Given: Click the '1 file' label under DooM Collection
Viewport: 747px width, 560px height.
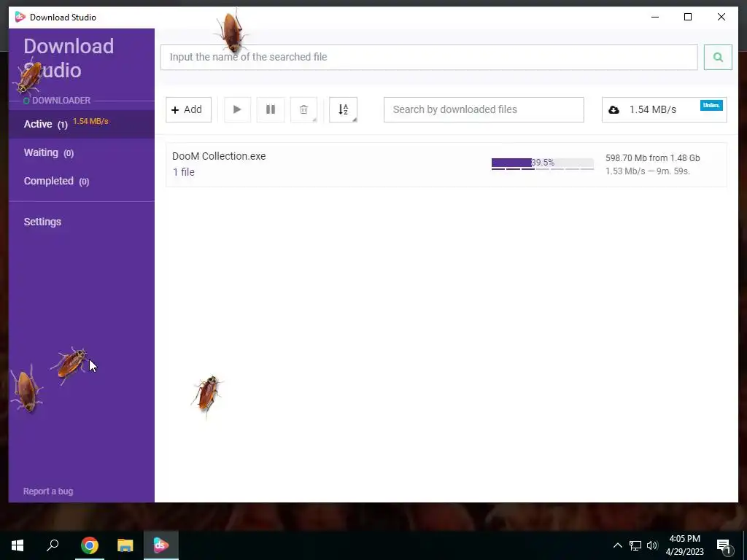Looking at the screenshot, I should tap(183, 172).
